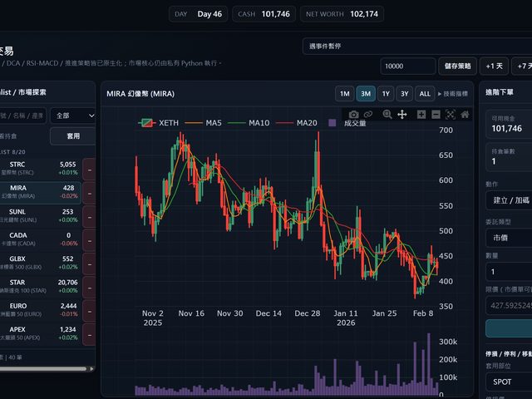Screen dimensions: 532x399
Task: Switch chart range to 3Y
Action: (x=405, y=94)
